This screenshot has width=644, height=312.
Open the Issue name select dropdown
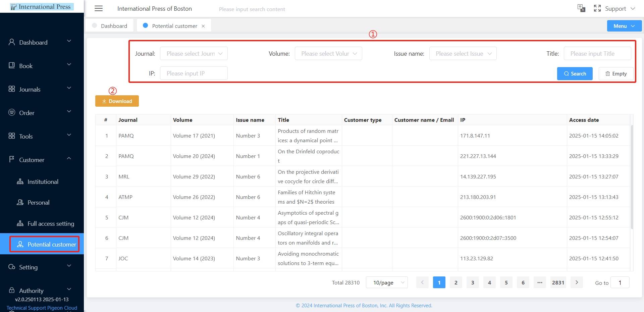463,53
